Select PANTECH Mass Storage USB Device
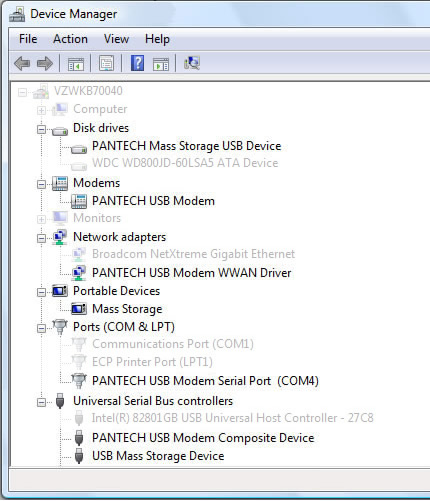The image size is (430, 501). tap(187, 146)
